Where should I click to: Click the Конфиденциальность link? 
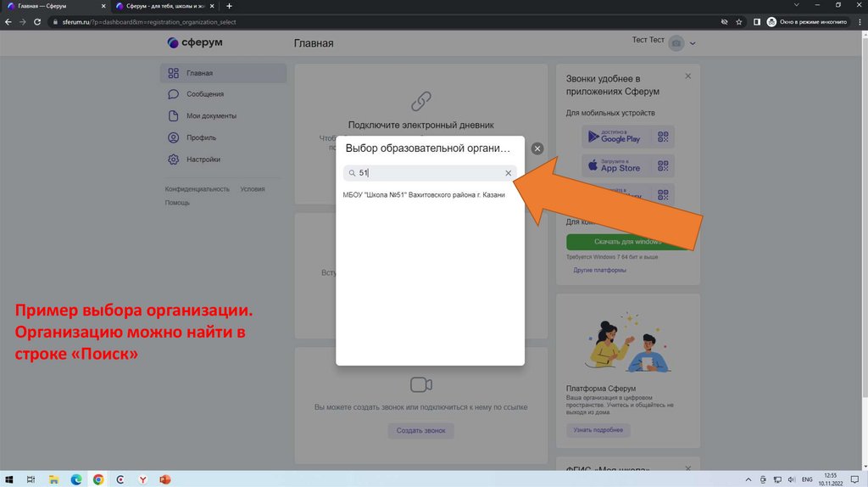[x=197, y=189]
